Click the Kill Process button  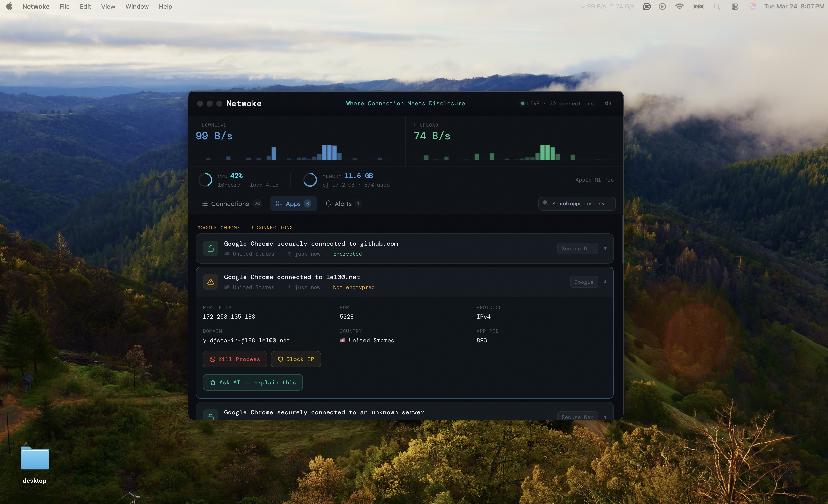point(235,359)
